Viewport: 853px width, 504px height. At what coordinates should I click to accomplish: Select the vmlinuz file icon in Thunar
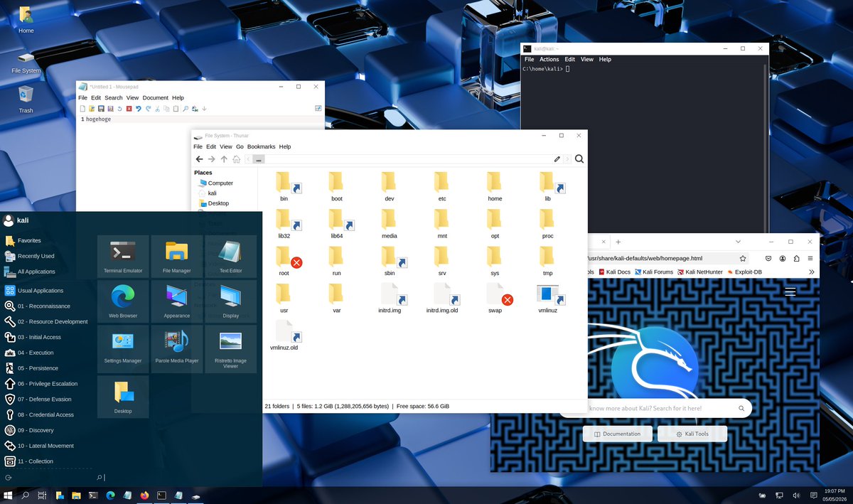(x=547, y=297)
